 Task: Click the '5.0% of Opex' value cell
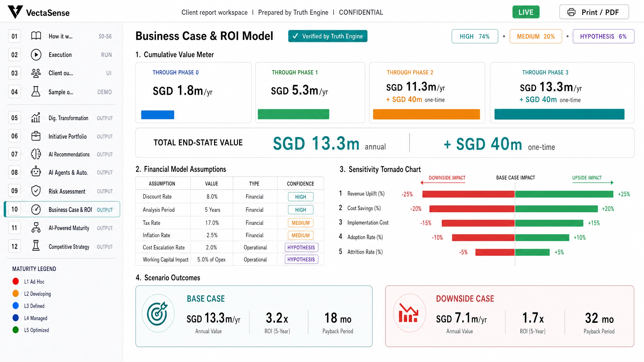(211, 259)
